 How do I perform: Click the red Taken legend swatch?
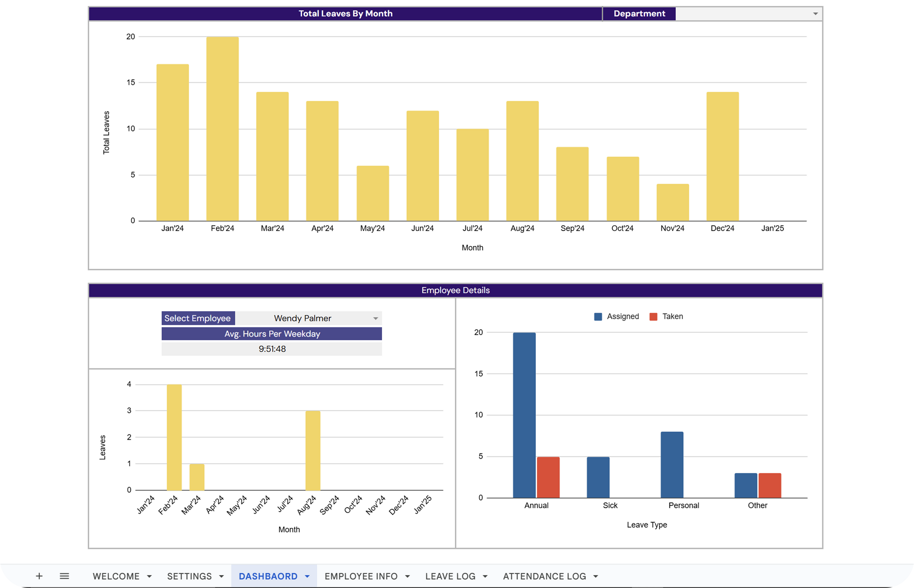(x=654, y=316)
